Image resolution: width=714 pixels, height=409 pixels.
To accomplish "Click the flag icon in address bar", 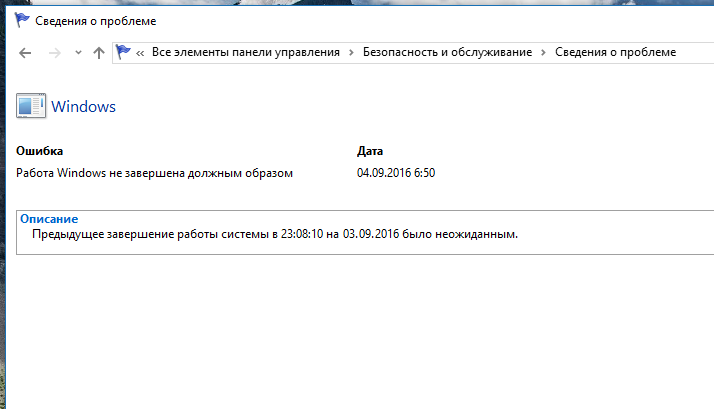I will pos(123,52).
